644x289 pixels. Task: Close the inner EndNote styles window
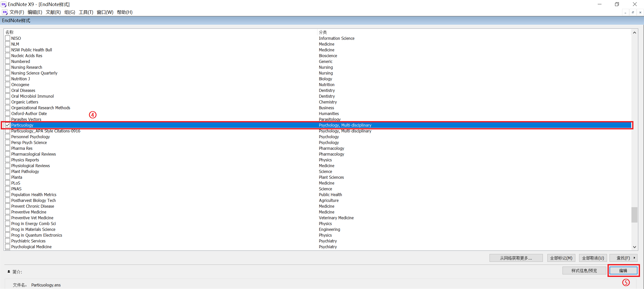point(640,12)
